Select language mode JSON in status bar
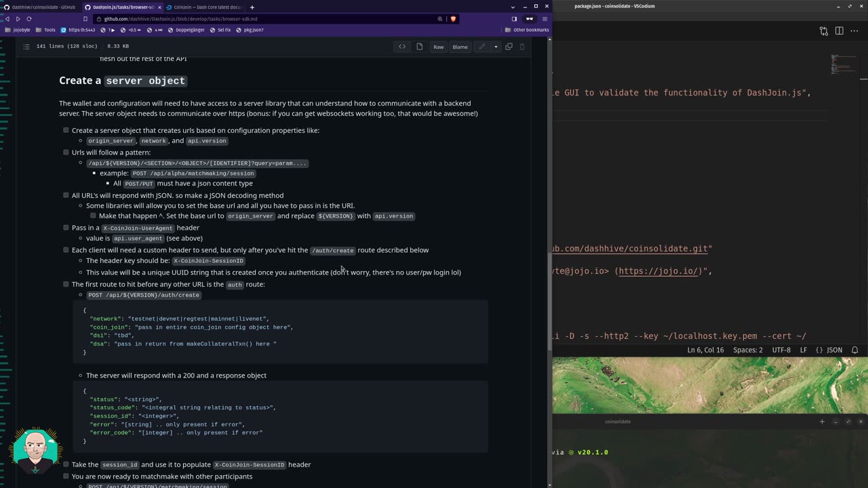Screen dimensions: 868x488 [829, 350]
